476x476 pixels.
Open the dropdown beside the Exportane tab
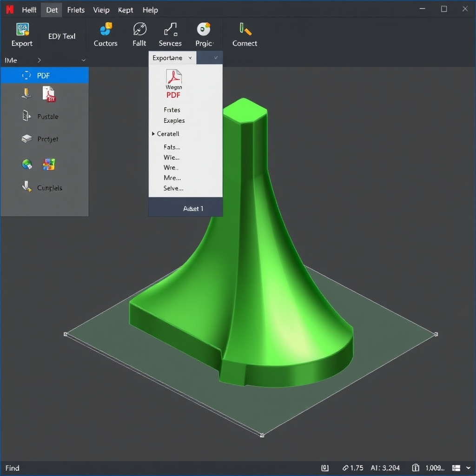[x=216, y=58]
